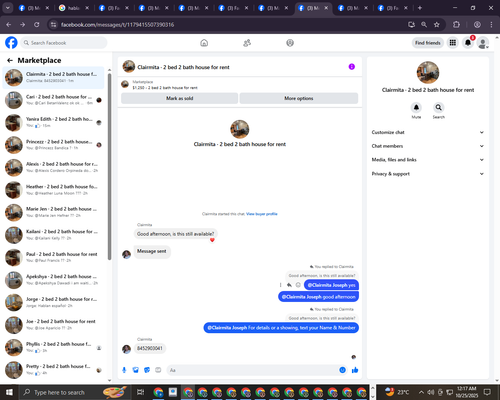
Task: Open the Chrome three-dot menu
Action: [491, 24]
